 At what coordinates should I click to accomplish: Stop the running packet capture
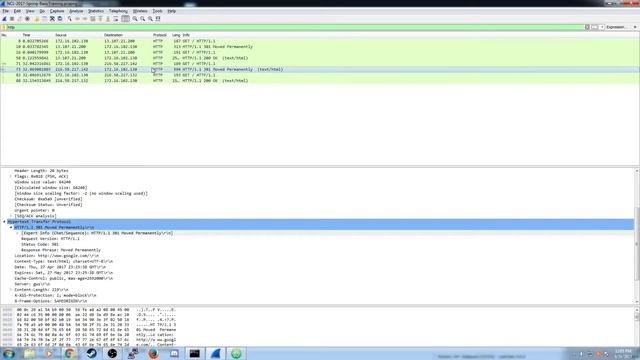[12, 19]
